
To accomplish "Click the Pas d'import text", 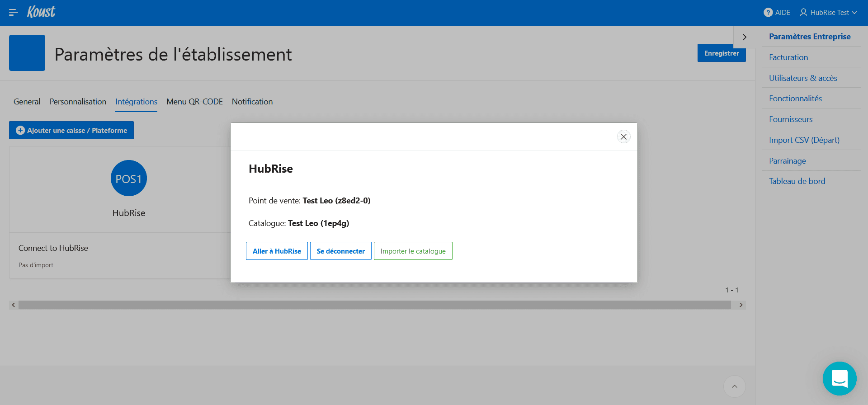I will tap(36, 265).
